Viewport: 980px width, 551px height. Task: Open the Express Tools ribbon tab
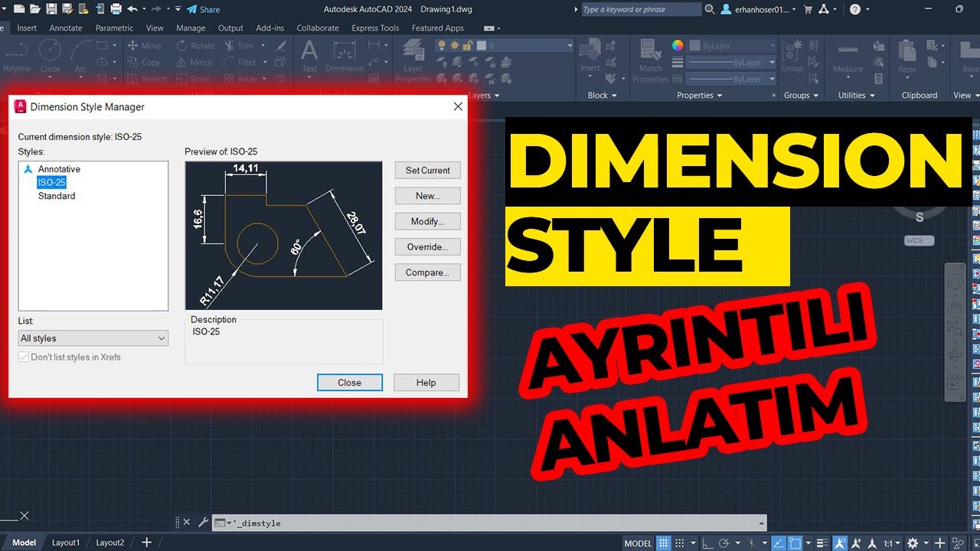tap(375, 28)
